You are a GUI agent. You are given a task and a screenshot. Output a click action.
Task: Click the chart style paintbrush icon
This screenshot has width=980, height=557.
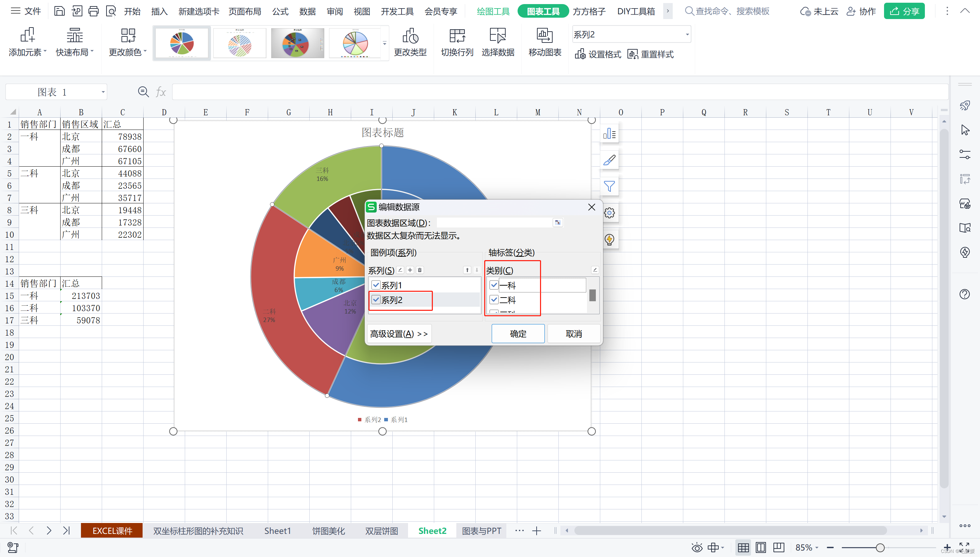point(609,160)
